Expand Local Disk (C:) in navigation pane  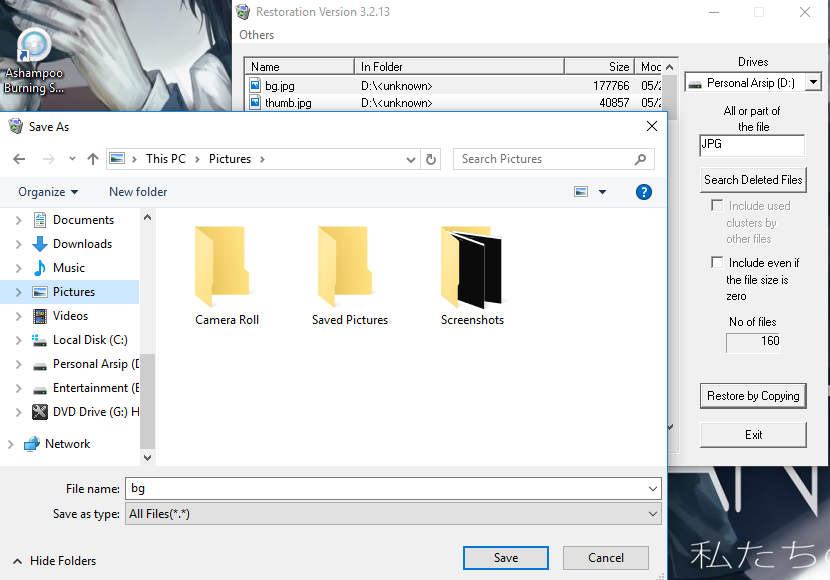tap(19, 340)
